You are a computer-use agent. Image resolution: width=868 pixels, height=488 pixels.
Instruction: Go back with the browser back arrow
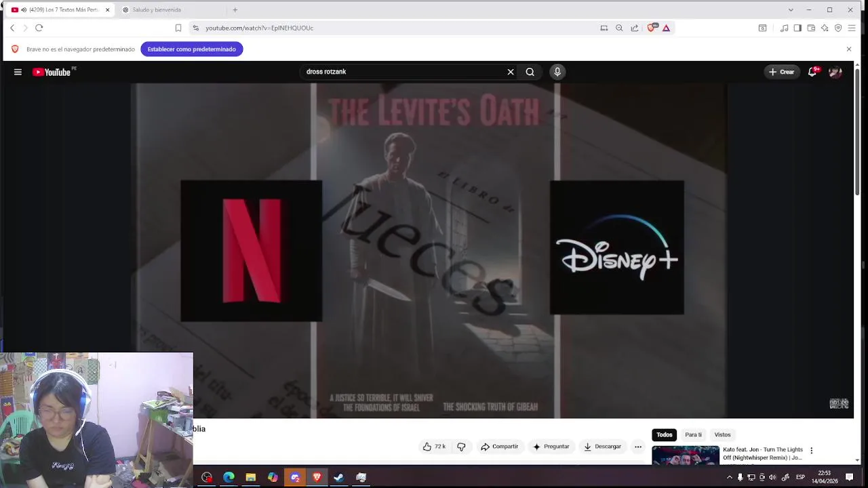pyautogui.click(x=12, y=28)
